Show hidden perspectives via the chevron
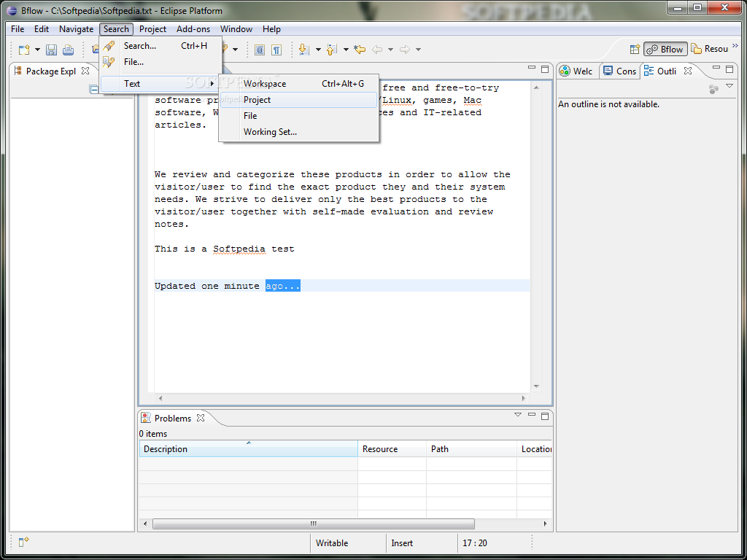 pyautogui.click(x=735, y=45)
